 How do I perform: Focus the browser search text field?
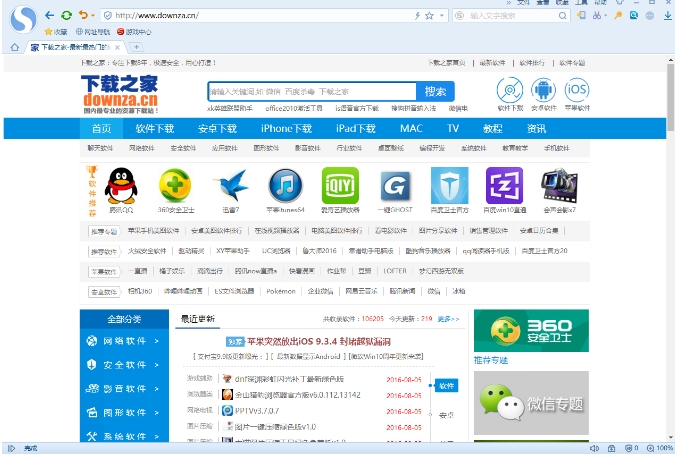click(x=512, y=16)
